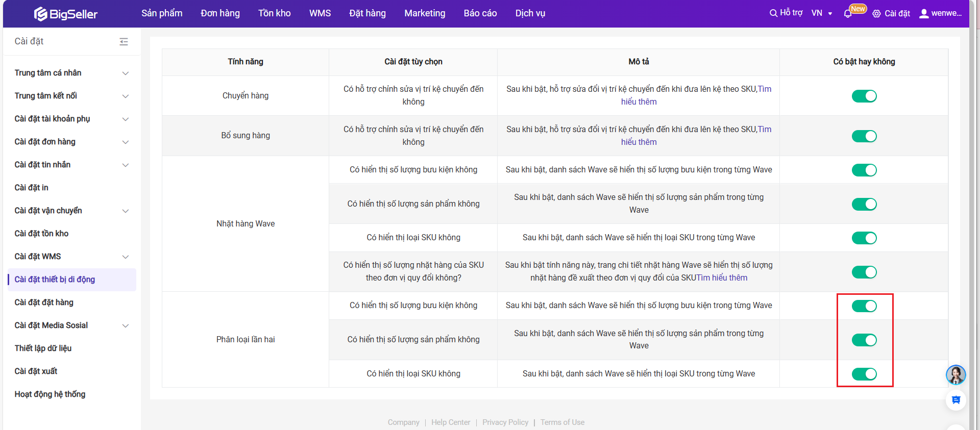
Task: Turn off the Bổ sung hàng toggle
Action: 864,136
